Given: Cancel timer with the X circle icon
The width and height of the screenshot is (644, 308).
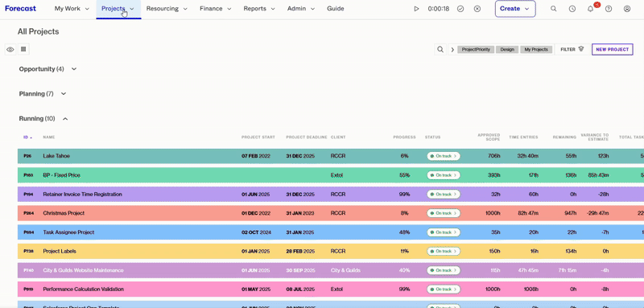Looking at the screenshot, I should click(477, 9).
